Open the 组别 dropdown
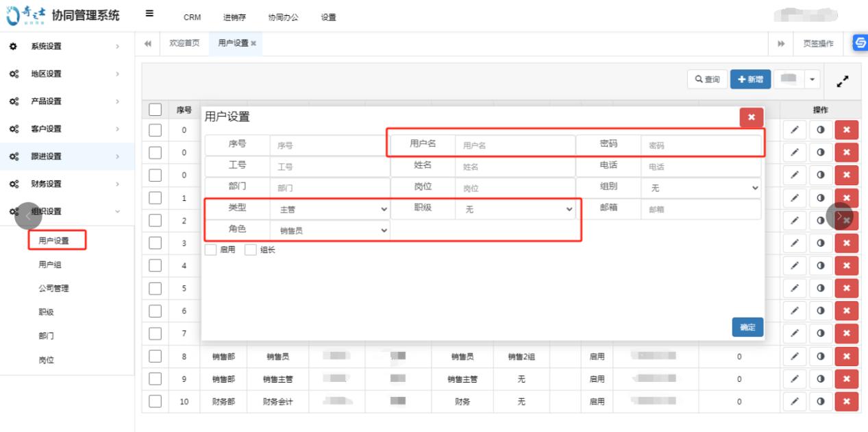Screen dimensions: 868x432 coord(702,188)
